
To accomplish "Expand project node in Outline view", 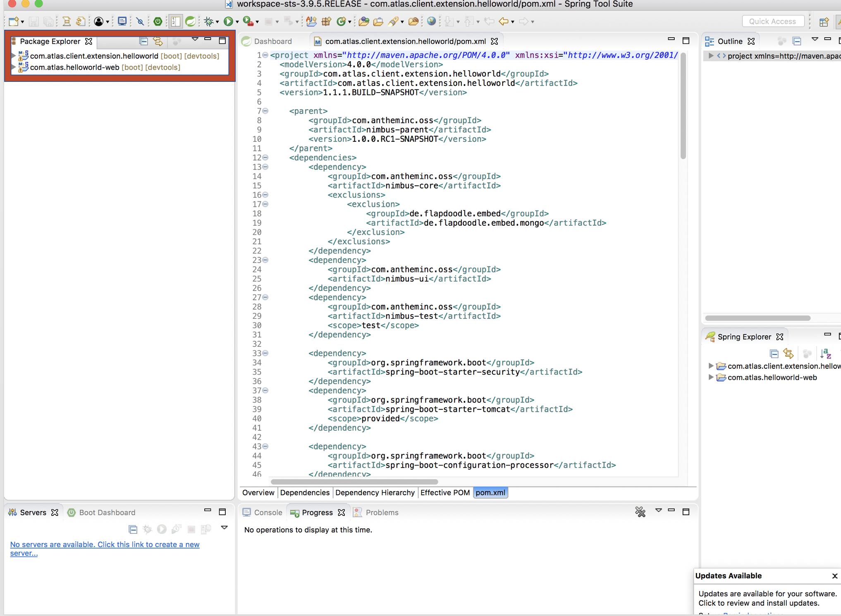I will [x=711, y=56].
